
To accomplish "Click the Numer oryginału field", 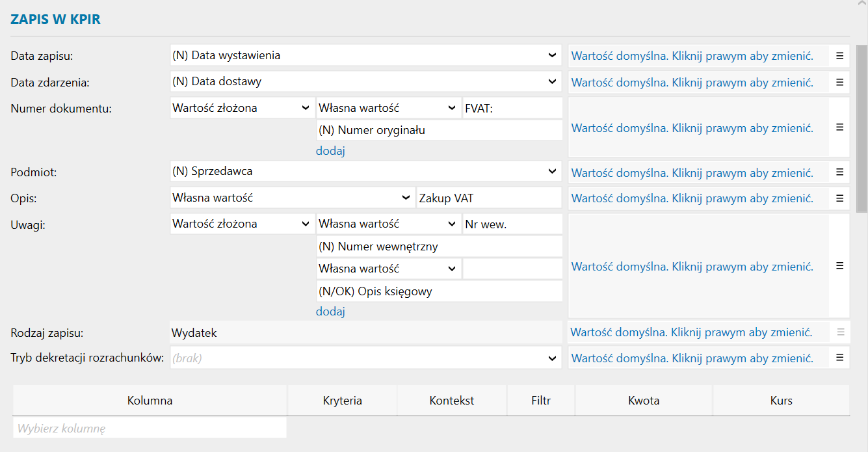I will click(440, 130).
